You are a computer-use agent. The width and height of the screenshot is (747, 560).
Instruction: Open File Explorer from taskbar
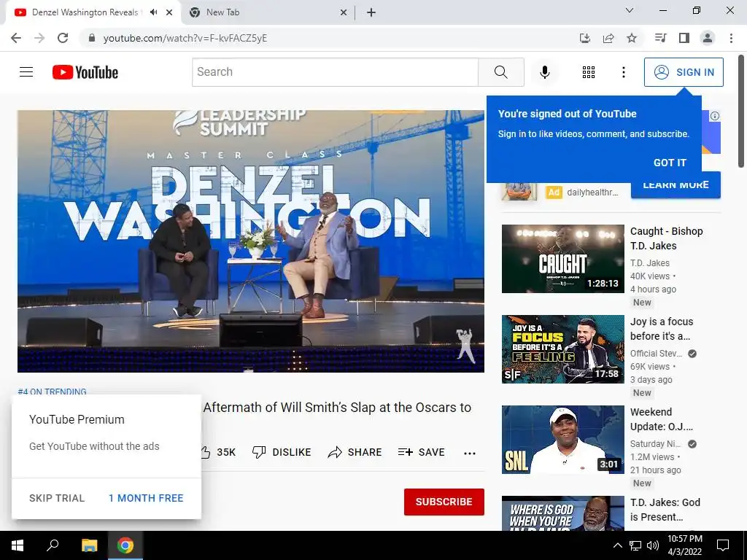tap(89, 545)
